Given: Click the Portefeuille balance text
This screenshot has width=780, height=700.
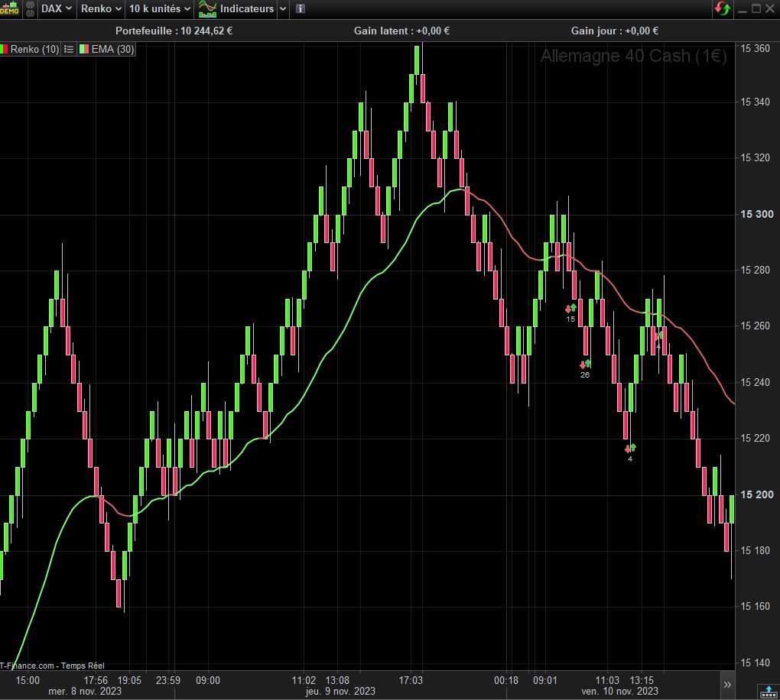Looking at the screenshot, I should coord(174,31).
